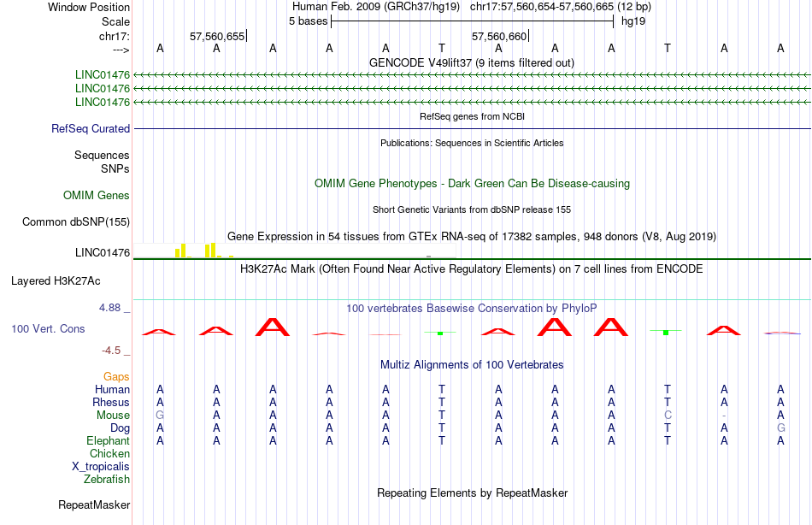Open the GTEx Gene Expression in 54 tissues title

click(472, 236)
